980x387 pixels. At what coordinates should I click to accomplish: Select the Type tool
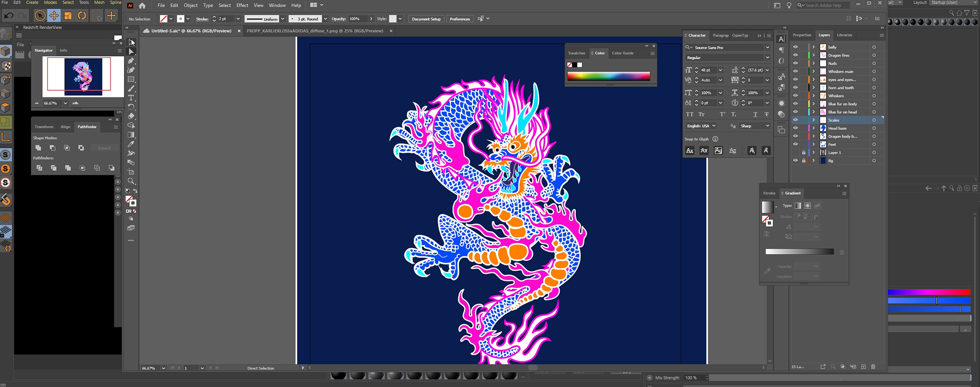point(131,98)
